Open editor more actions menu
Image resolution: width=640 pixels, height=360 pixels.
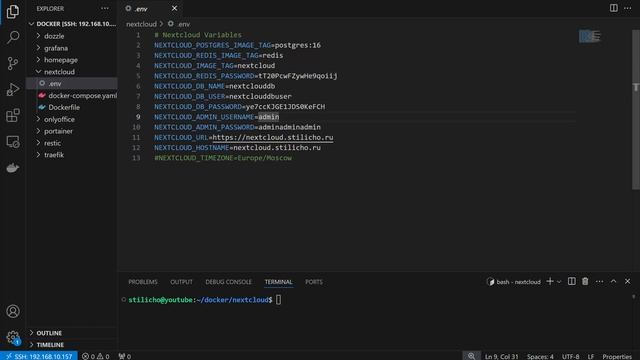pyautogui.click(x=628, y=8)
